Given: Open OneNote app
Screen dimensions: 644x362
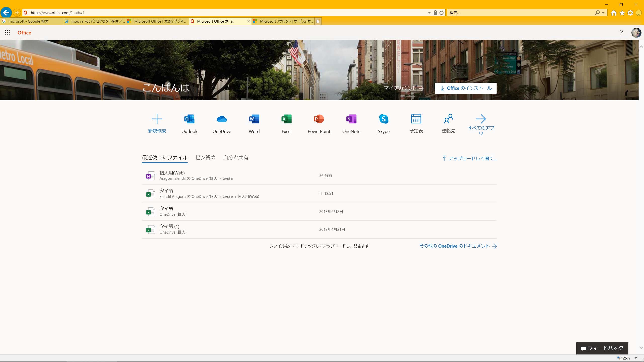Looking at the screenshot, I should [x=351, y=124].
